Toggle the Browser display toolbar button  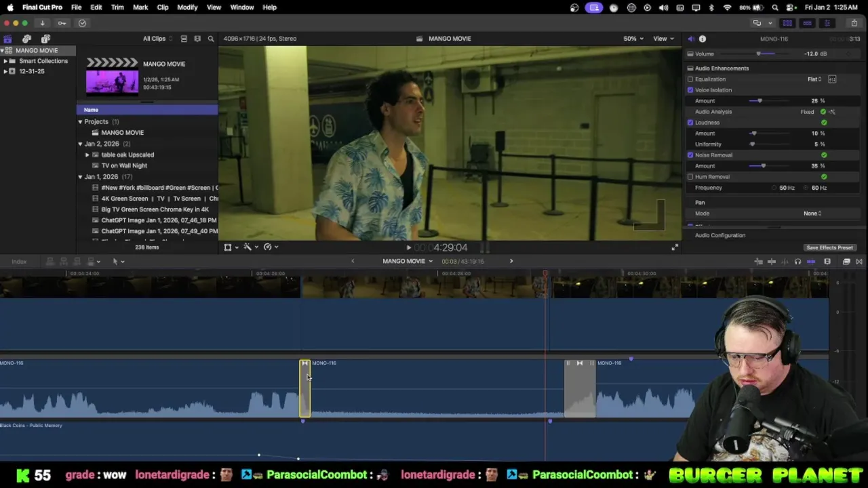(x=787, y=23)
